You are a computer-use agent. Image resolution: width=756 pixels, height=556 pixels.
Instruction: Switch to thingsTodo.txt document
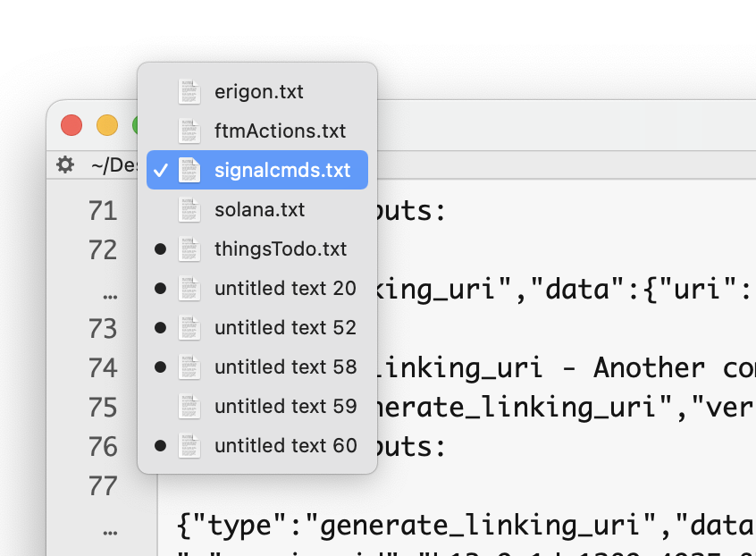coord(257,249)
